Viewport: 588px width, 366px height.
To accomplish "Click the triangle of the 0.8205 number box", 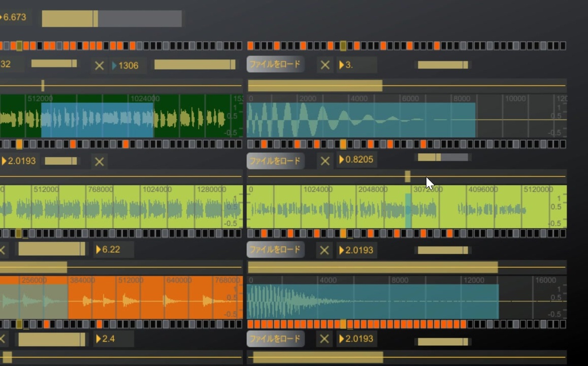I will 342,160.
